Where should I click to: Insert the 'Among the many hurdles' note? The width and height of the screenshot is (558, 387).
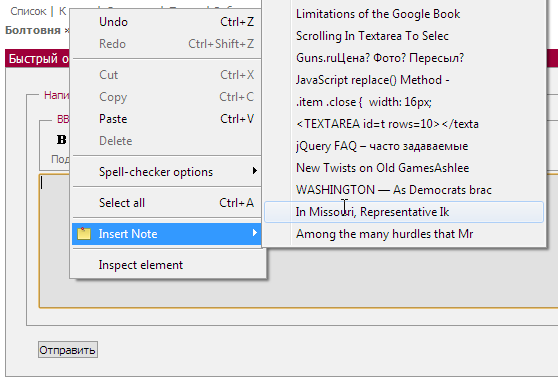(404, 234)
